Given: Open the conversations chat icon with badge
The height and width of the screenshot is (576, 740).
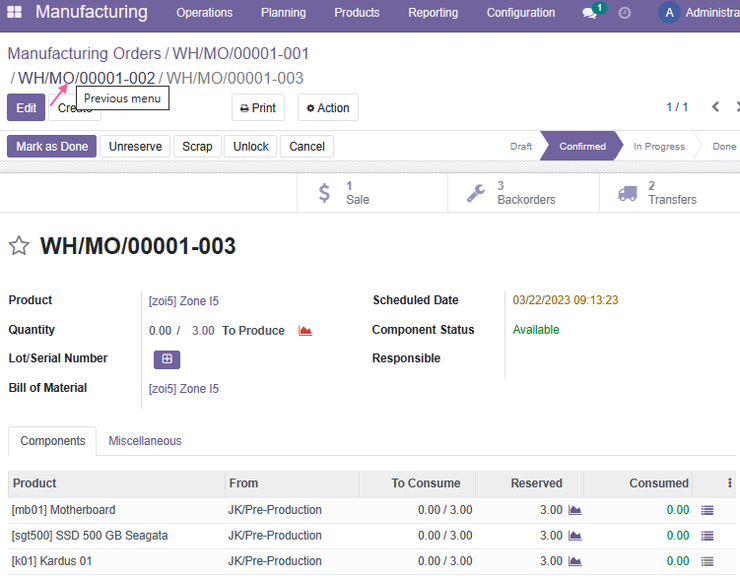Looking at the screenshot, I should point(590,13).
